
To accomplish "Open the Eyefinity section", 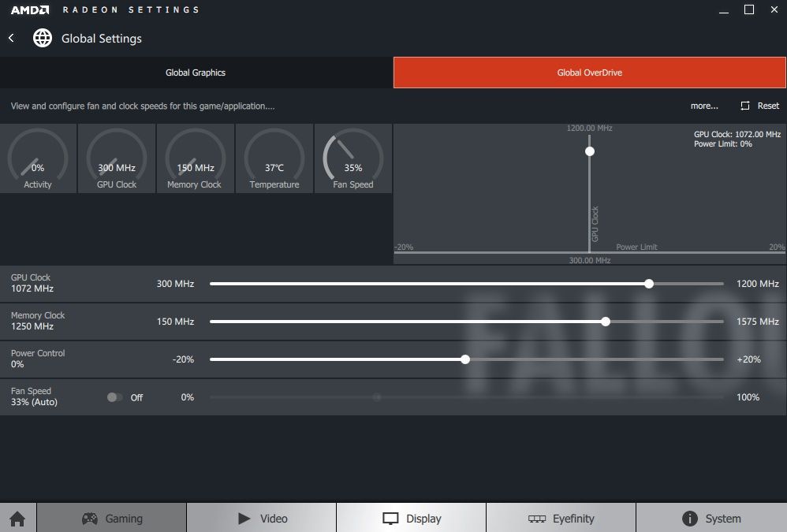I will tap(561, 518).
